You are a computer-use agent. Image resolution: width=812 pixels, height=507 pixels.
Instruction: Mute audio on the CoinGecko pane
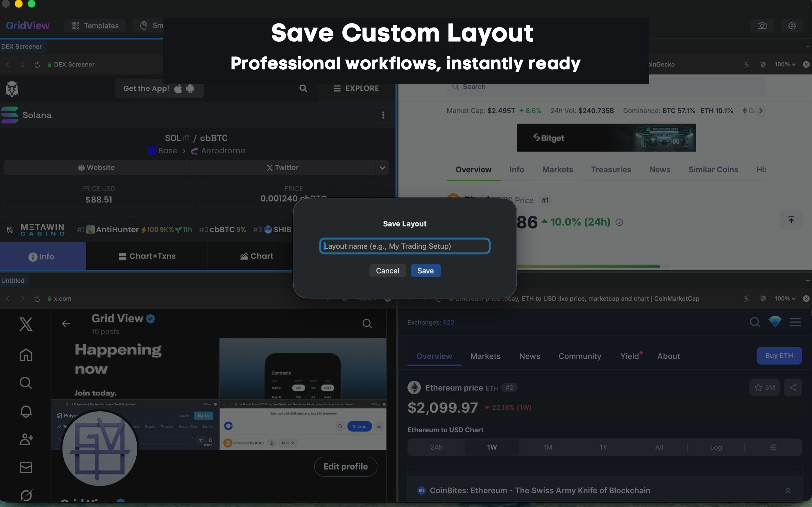click(x=763, y=64)
